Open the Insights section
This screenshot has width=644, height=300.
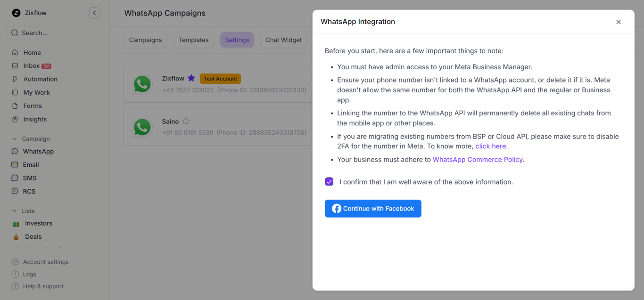coord(35,119)
